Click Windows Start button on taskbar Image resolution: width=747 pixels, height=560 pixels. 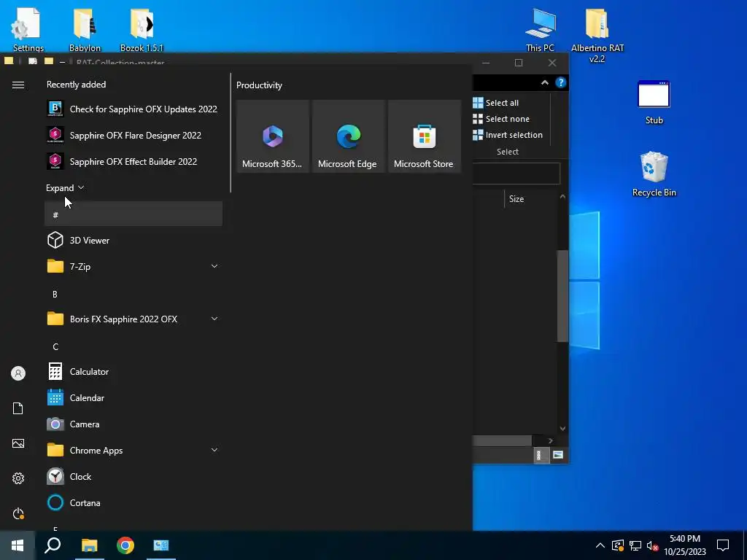click(18, 545)
